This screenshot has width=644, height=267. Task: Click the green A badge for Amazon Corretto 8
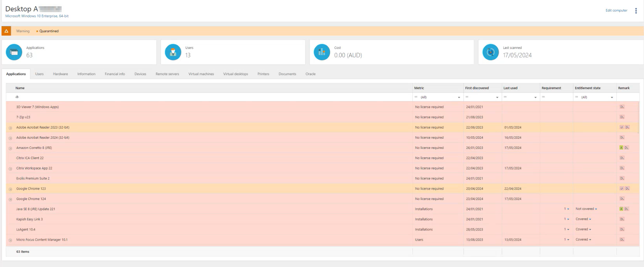621,148
